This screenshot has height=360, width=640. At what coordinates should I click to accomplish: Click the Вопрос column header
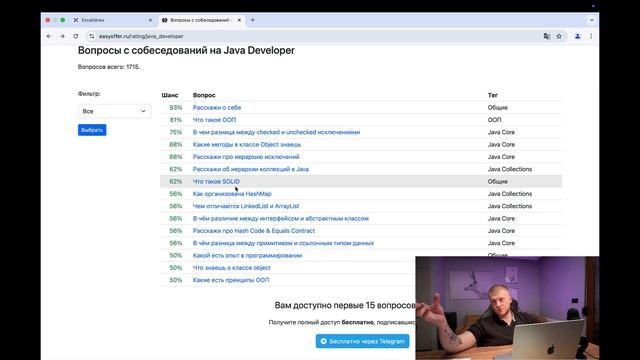[204, 95]
